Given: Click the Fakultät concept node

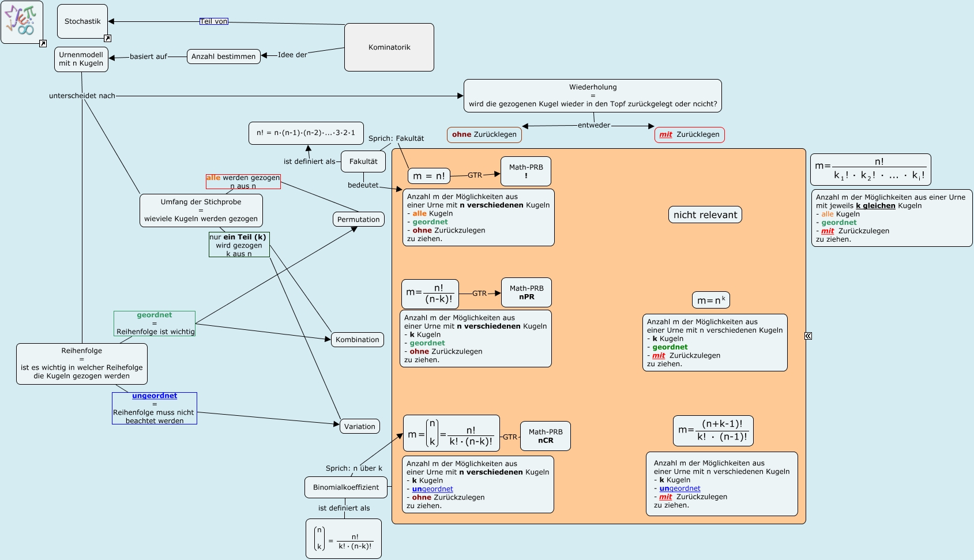Looking at the screenshot, I should [x=363, y=161].
